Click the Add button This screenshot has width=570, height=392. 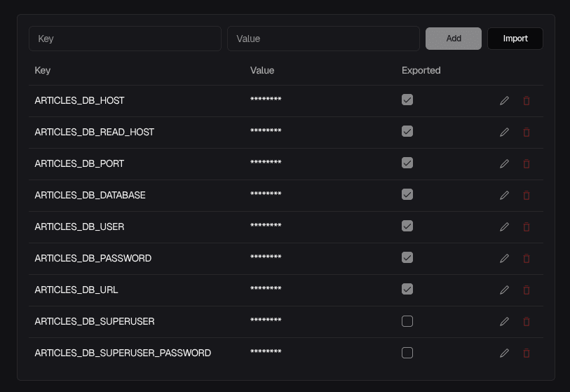(454, 39)
